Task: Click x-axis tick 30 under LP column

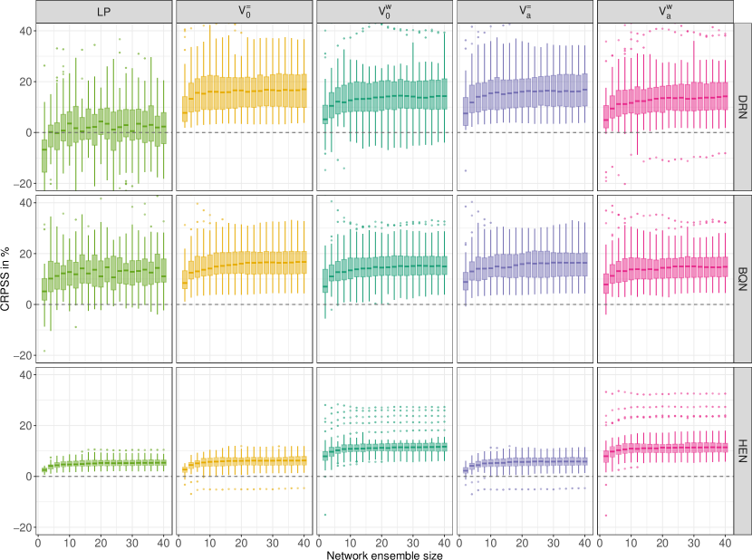Action: [x=132, y=543]
